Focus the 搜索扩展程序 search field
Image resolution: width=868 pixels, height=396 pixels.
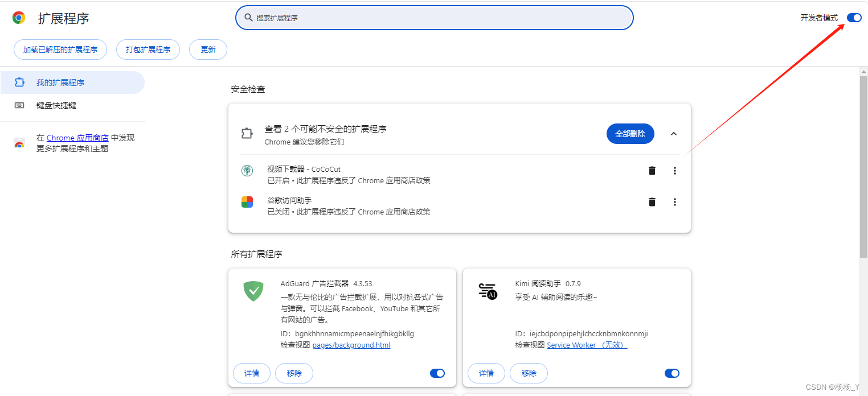pyautogui.click(x=435, y=18)
